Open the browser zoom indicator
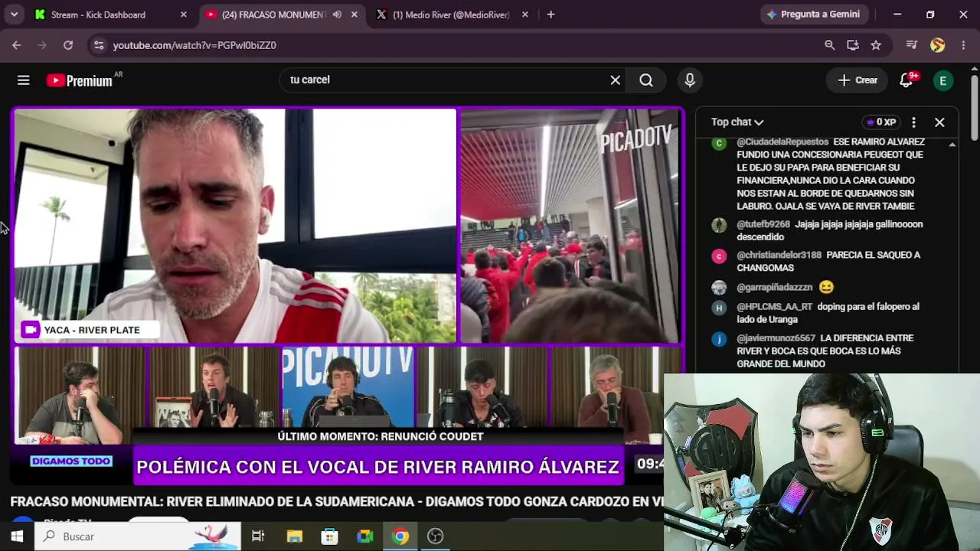The width and height of the screenshot is (980, 551). point(830,45)
